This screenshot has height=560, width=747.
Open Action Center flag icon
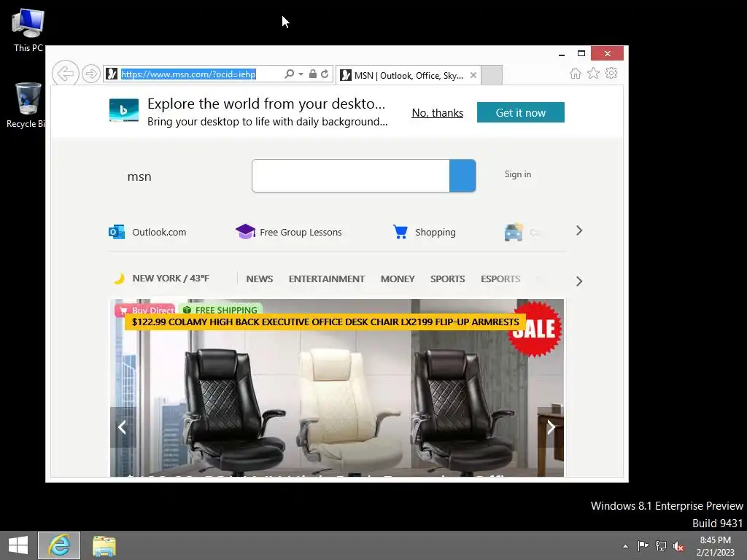click(x=643, y=545)
